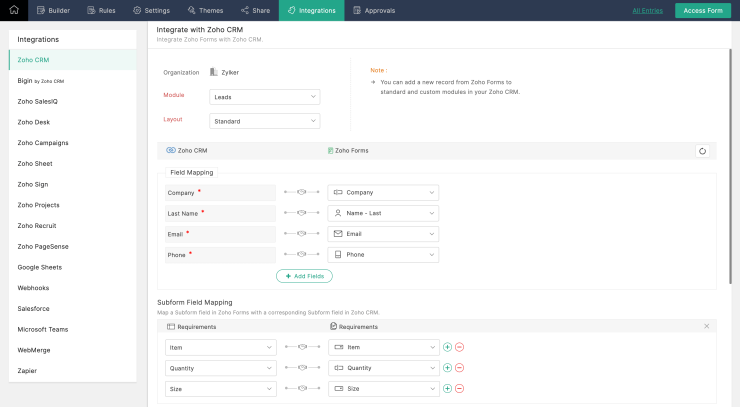Click the Add Fields button

[304, 276]
